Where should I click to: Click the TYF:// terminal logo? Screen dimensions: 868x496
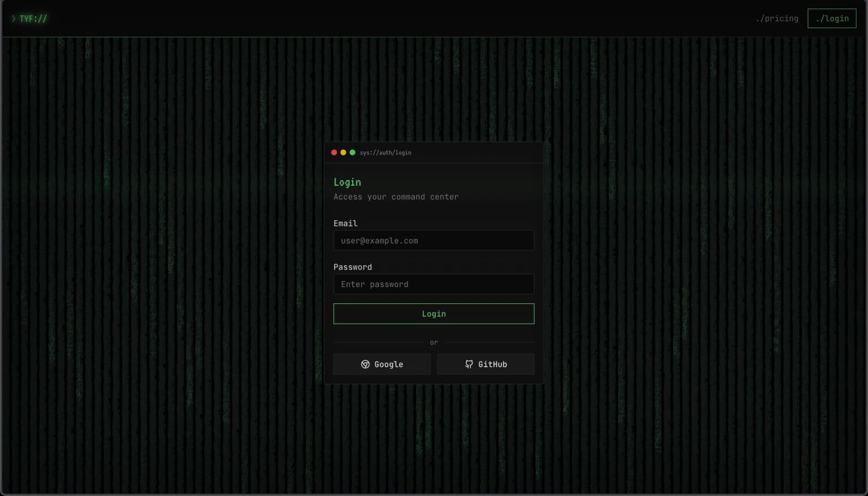(32, 18)
